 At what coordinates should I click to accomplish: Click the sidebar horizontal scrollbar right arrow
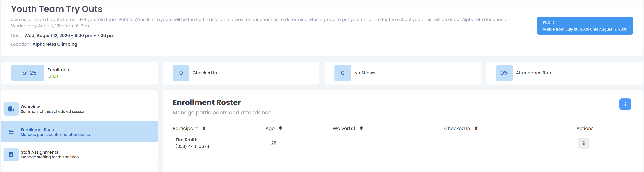tap(156, 166)
